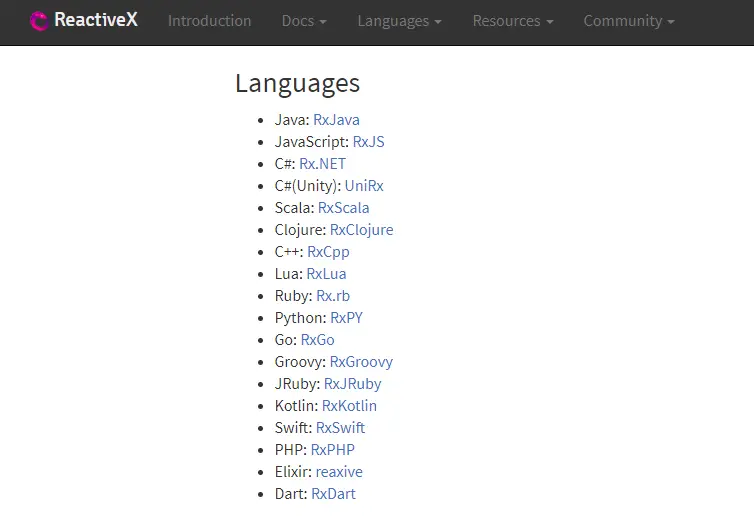Open the Rx.NET link
754x522 pixels.
[x=322, y=164]
